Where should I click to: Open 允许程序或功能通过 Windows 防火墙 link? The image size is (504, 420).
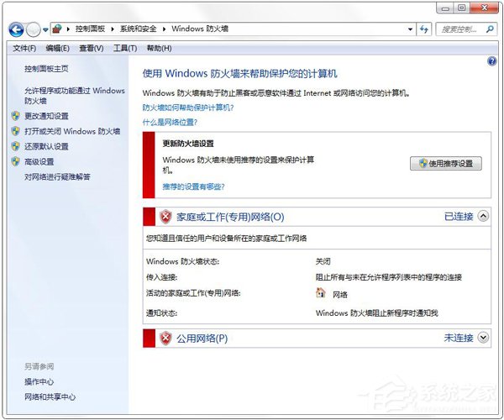point(75,96)
